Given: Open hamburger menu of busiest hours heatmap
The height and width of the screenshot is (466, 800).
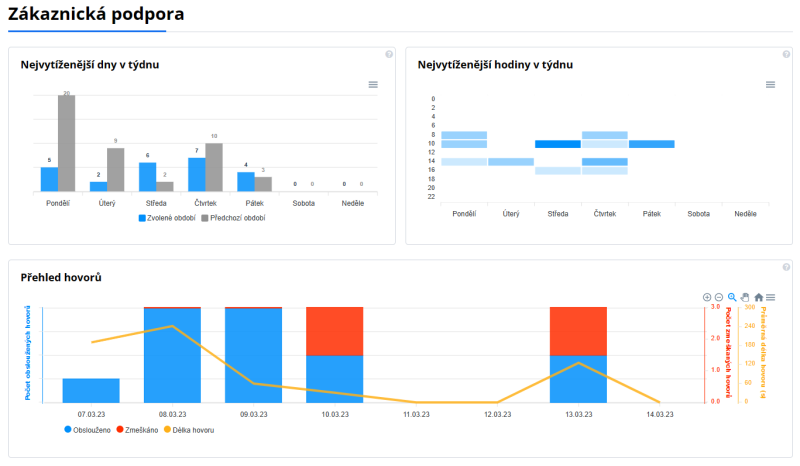Looking at the screenshot, I should (770, 85).
